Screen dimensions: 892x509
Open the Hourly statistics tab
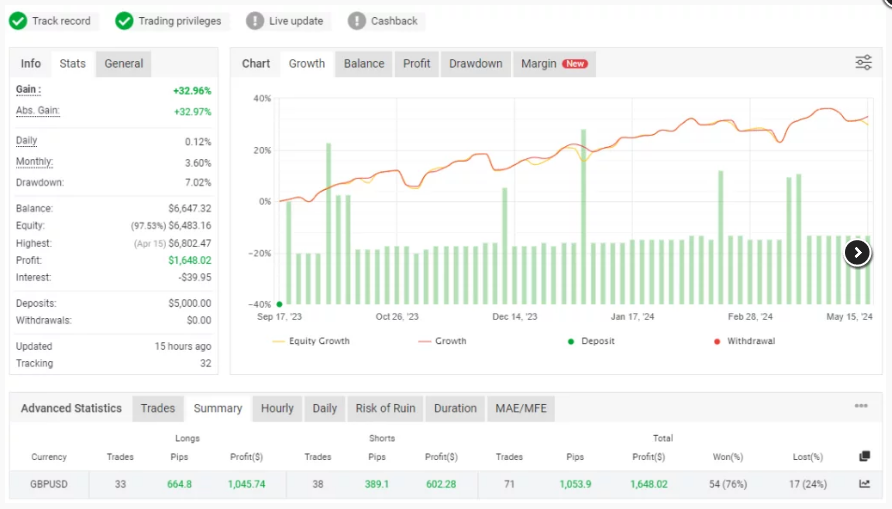click(x=277, y=408)
